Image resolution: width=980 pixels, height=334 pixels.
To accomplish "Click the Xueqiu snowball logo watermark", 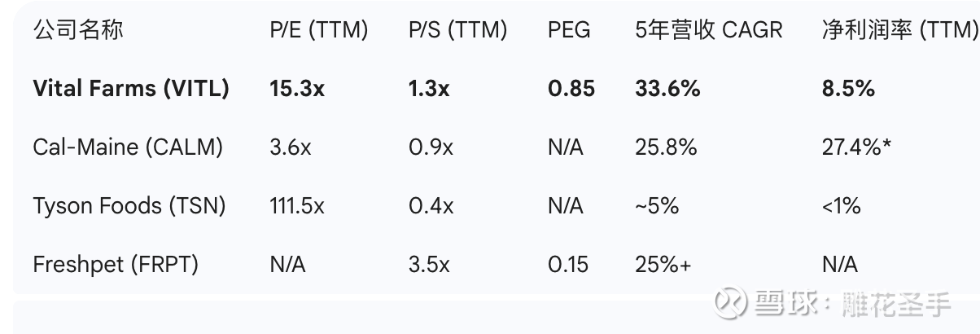I will click(731, 302).
